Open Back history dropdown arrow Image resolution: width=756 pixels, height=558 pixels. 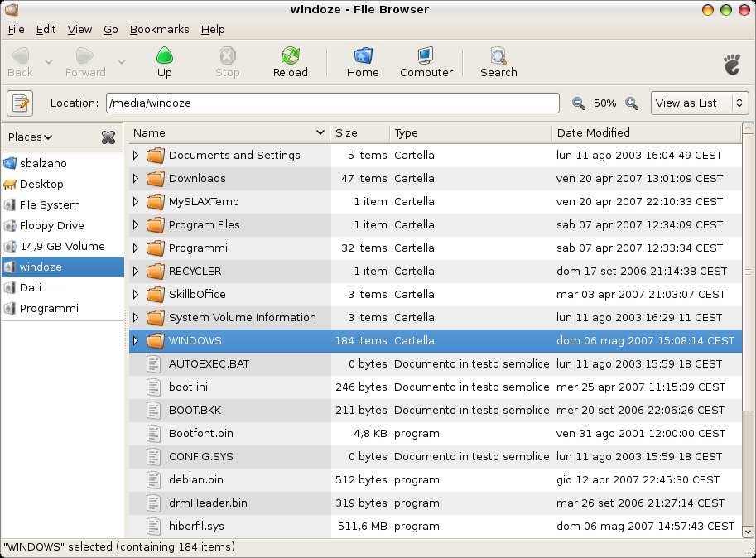click(x=49, y=62)
